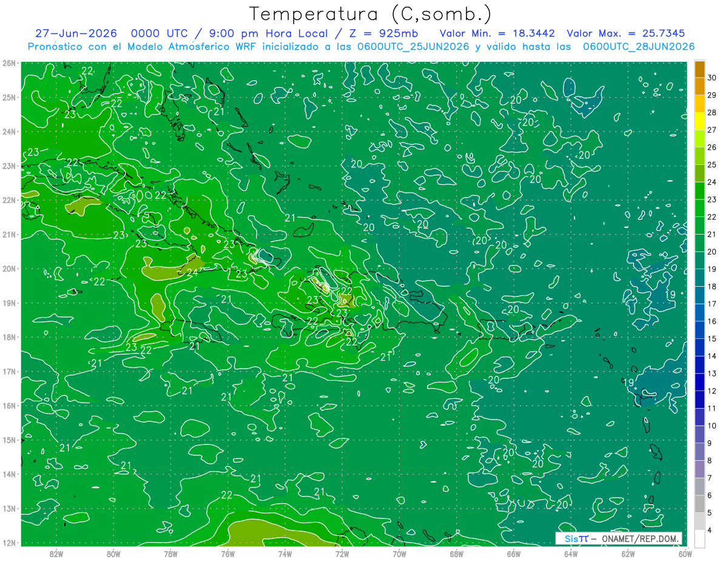Click latitude axis label 19N
The image size is (728, 562).
pyautogui.click(x=8, y=303)
